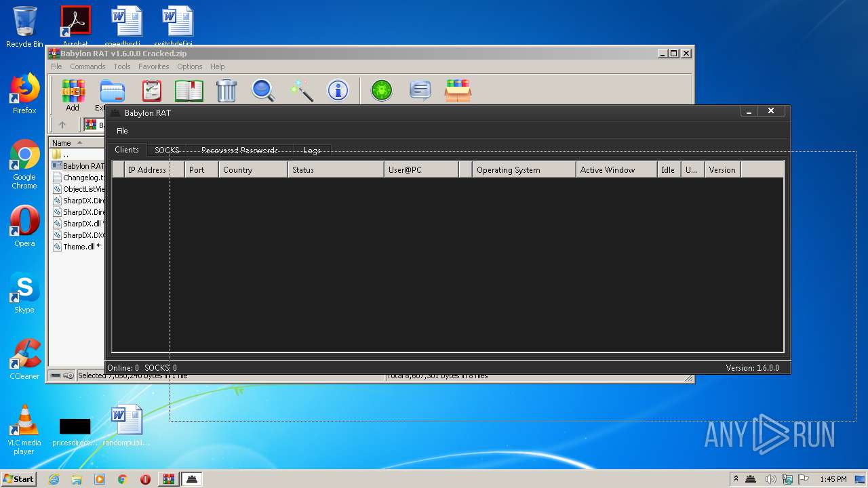Sort clients by User@PC column
This screenshot has height=488, width=868.
(x=421, y=169)
